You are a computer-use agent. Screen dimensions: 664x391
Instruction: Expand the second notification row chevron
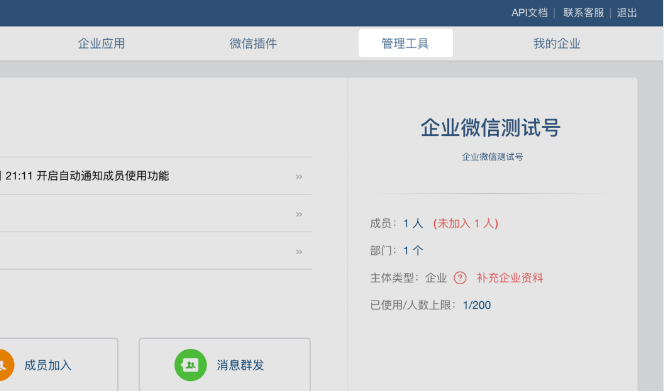[299, 214]
